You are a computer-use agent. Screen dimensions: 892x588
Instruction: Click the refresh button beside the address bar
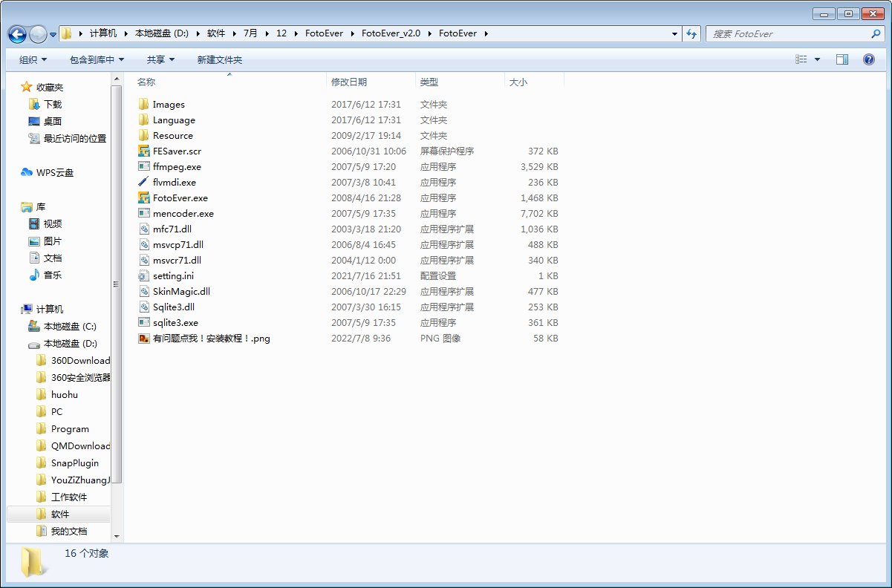pyautogui.click(x=692, y=33)
